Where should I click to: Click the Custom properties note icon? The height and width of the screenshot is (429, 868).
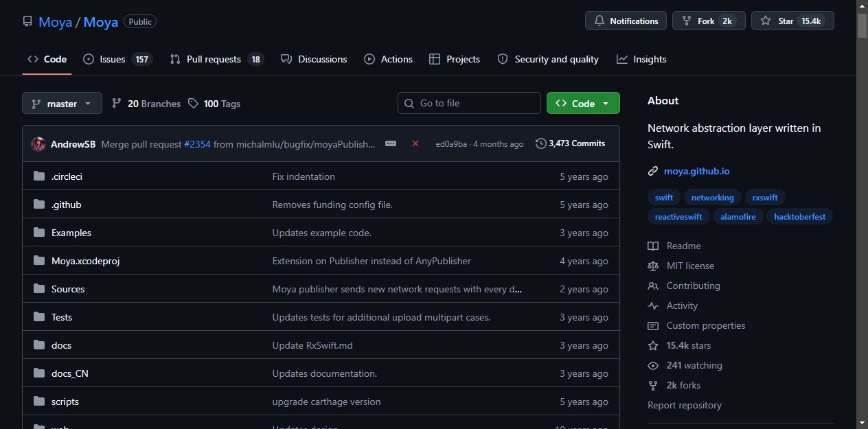pos(653,325)
